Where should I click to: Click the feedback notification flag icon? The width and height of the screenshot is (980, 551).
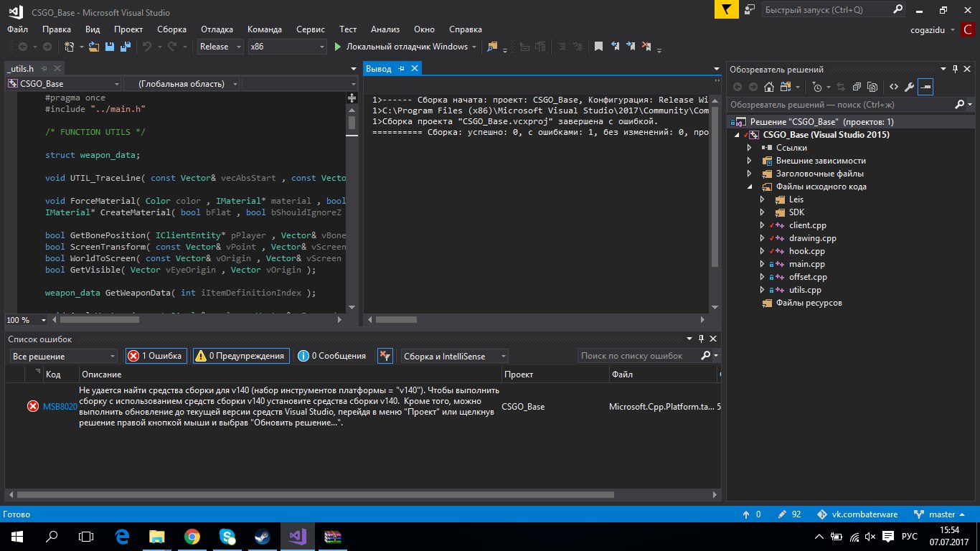point(726,10)
